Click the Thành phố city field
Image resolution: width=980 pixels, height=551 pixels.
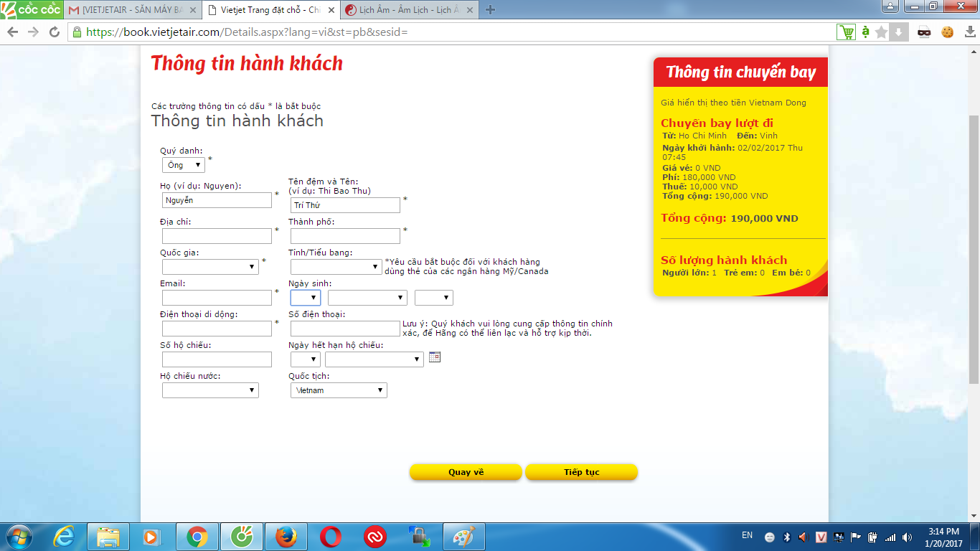coord(345,236)
